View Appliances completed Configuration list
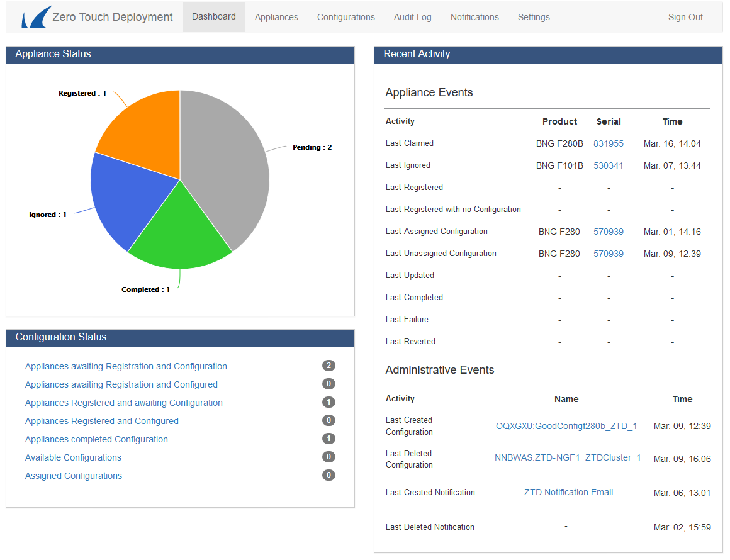730x560 pixels. click(96, 439)
